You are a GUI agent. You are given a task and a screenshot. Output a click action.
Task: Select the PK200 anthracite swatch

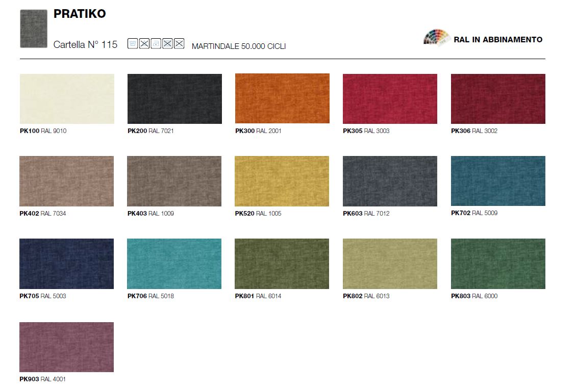pos(174,99)
